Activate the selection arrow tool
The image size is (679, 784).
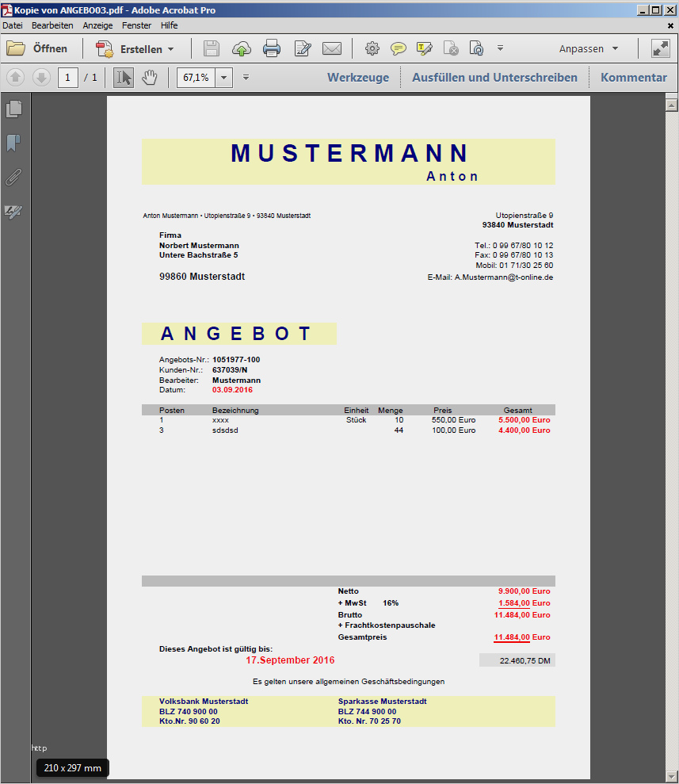[x=124, y=78]
